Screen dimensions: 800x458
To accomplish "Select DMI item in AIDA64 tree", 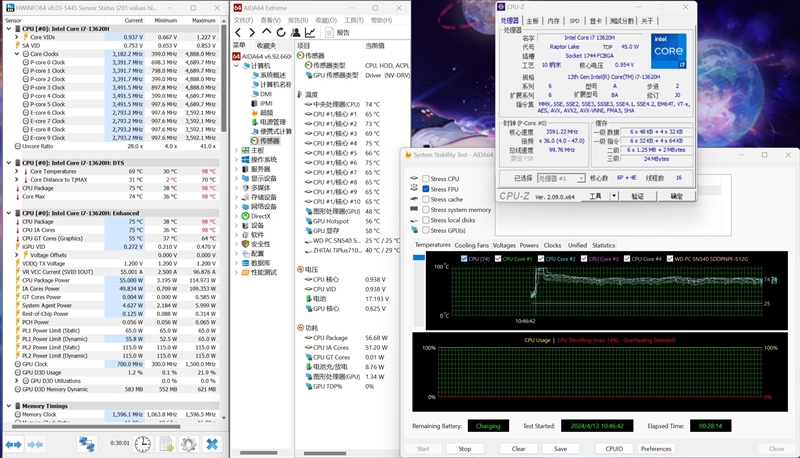I will pyautogui.click(x=261, y=94).
